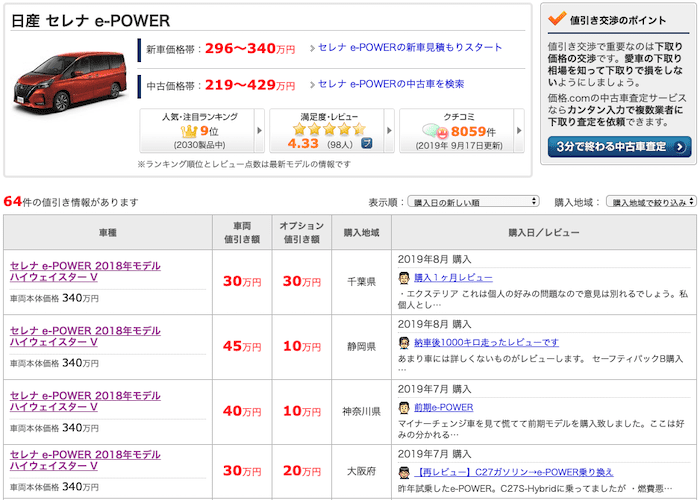Open the 購入地域 filter dropdown

(651, 202)
